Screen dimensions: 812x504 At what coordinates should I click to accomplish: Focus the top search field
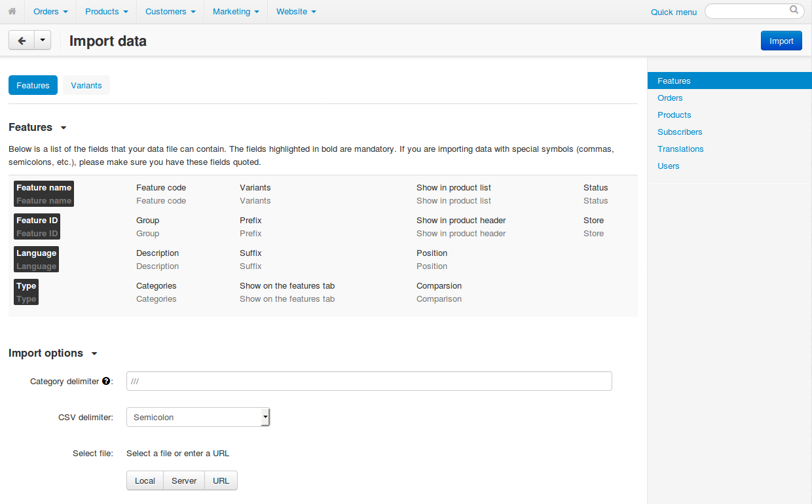pyautogui.click(x=754, y=11)
